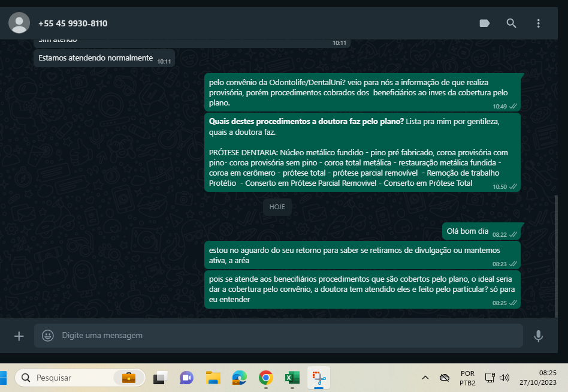
Task: Select the 'Olá bom dia' message bubble
Action: (x=467, y=231)
